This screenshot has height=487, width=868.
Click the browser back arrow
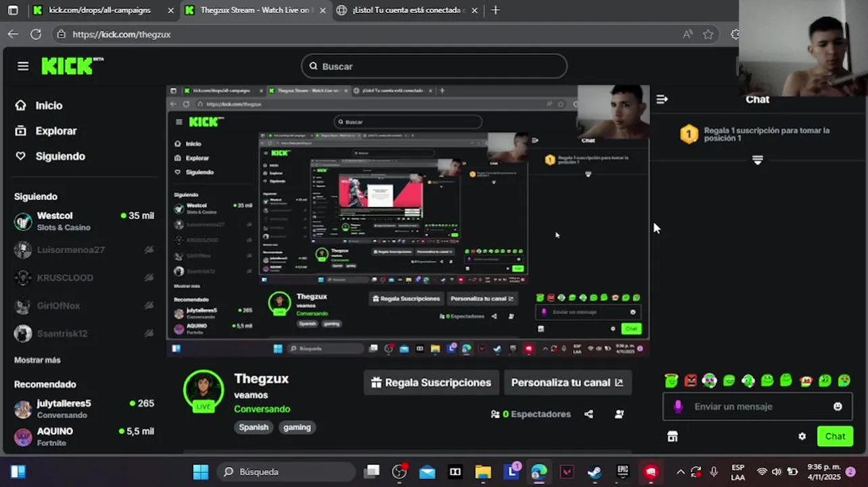point(13,34)
